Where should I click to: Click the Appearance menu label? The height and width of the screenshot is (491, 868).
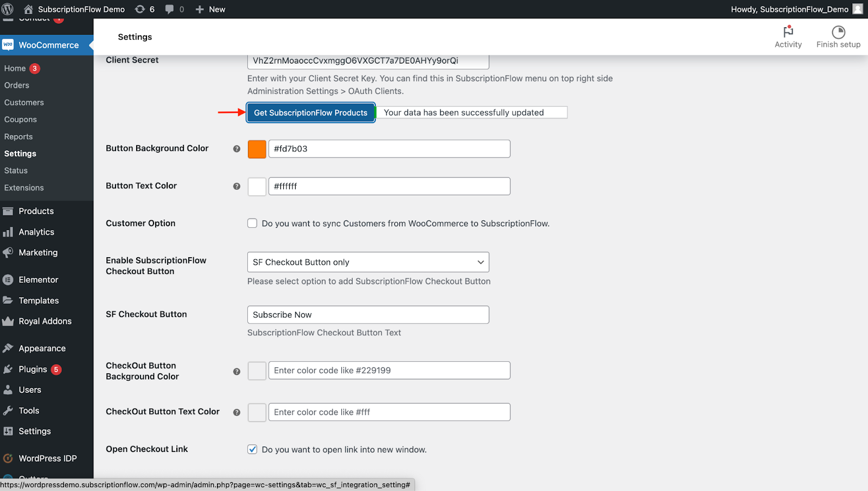click(42, 348)
